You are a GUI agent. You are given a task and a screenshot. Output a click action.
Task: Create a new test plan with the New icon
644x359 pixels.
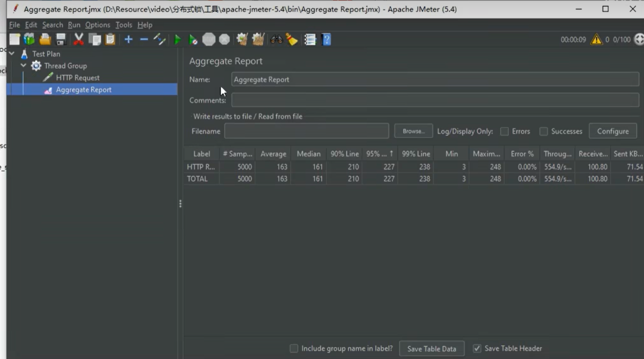coord(15,40)
